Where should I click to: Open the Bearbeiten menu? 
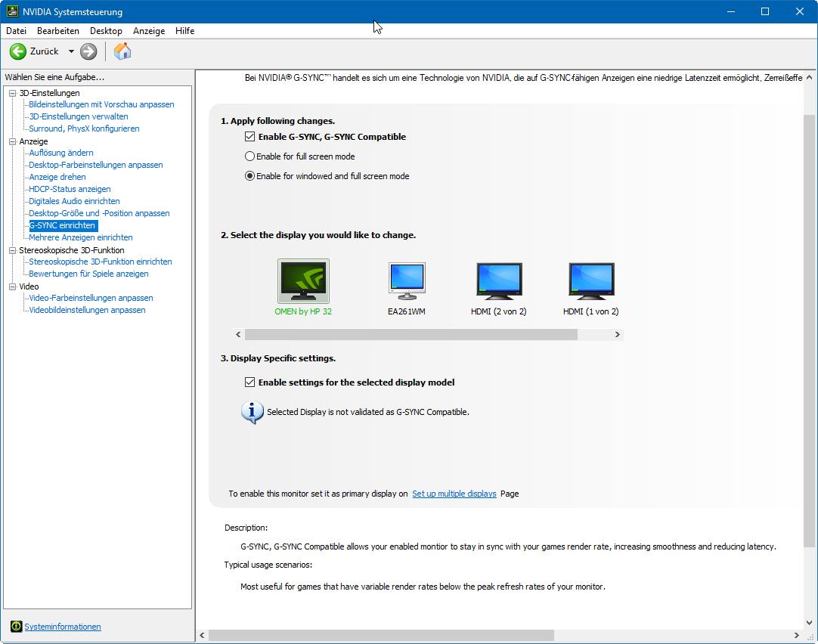pyautogui.click(x=58, y=31)
